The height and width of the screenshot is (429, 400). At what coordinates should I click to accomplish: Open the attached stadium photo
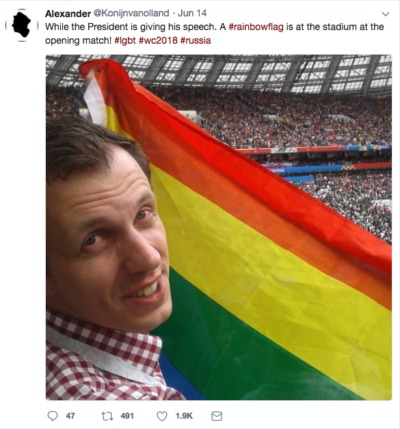[x=219, y=227]
